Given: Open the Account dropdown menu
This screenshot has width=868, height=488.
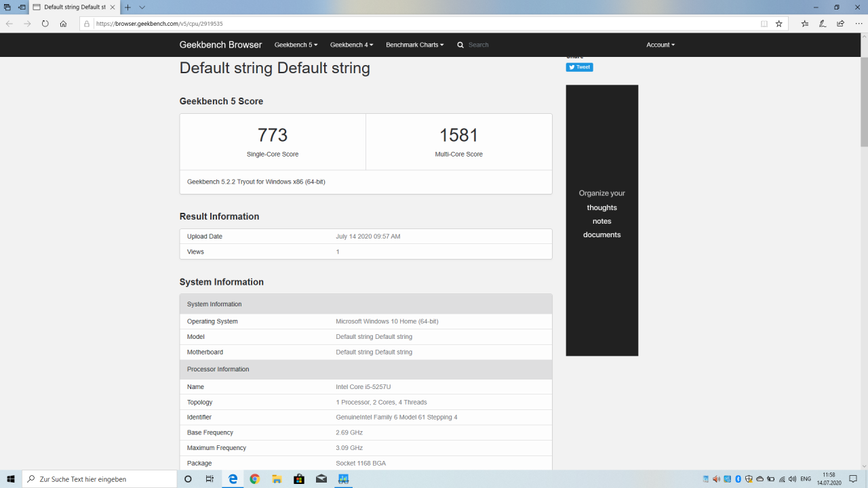Looking at the screenshot, I should 660,45.
